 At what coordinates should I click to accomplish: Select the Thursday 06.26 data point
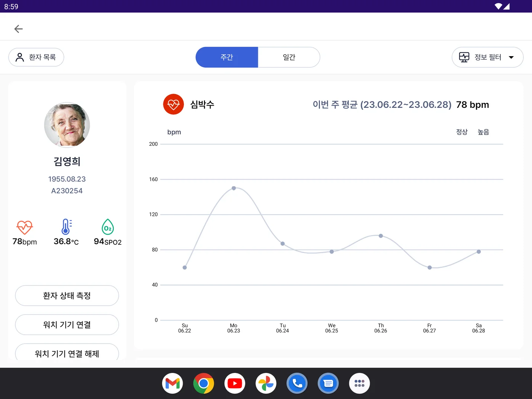coord(381,236)
